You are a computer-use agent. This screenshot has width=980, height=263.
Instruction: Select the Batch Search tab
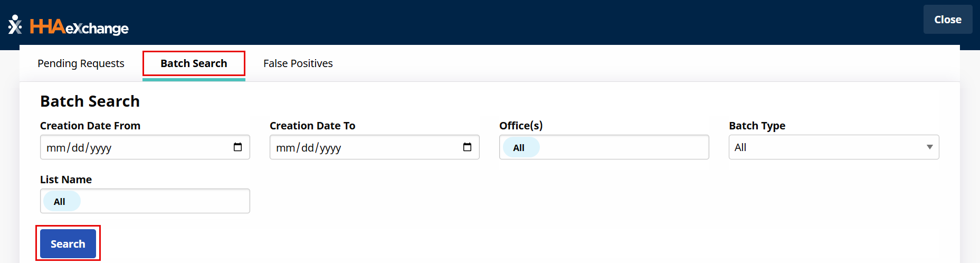coord(194,63)
